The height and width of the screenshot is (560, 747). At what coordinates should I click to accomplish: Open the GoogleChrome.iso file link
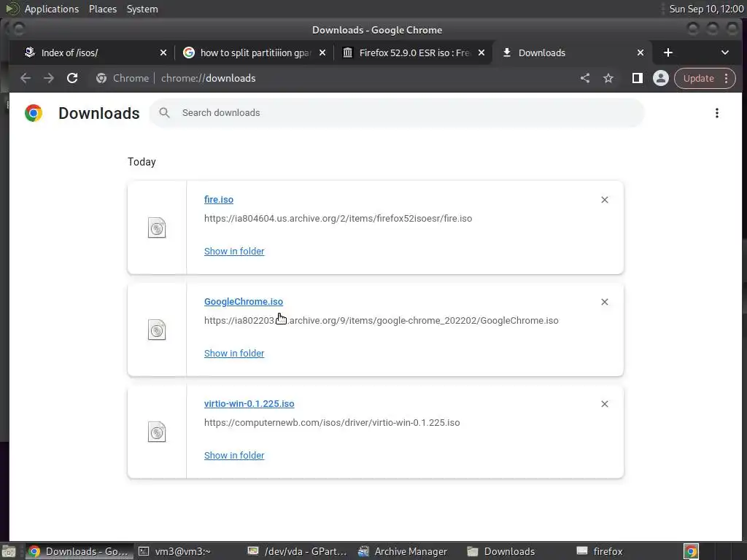tap(244, 301)
